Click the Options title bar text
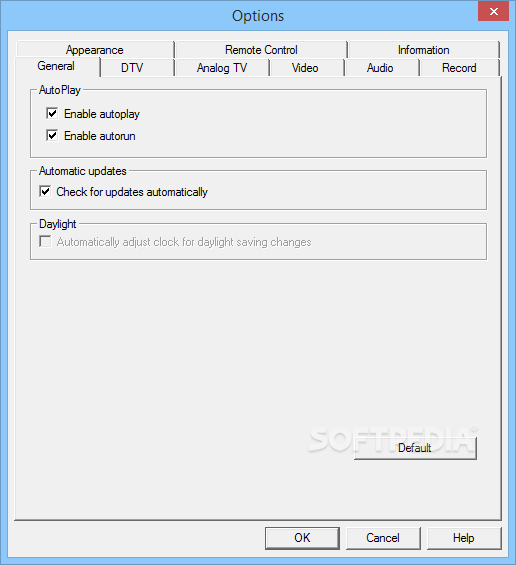The image size is (516, 565). pos(258,16)
